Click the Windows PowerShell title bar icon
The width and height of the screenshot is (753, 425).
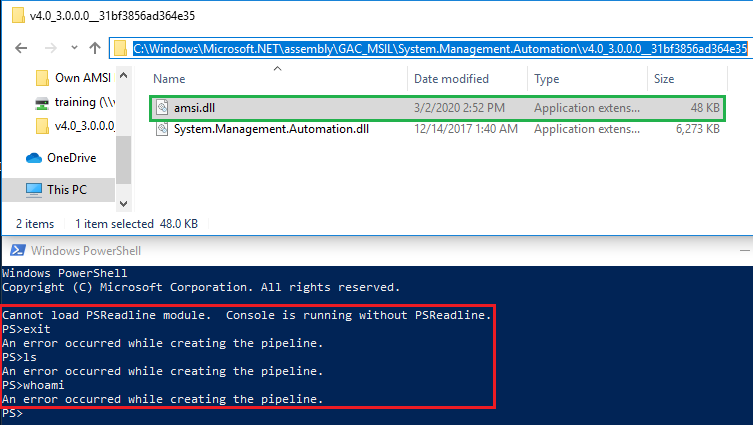click(x=17, y=250)
